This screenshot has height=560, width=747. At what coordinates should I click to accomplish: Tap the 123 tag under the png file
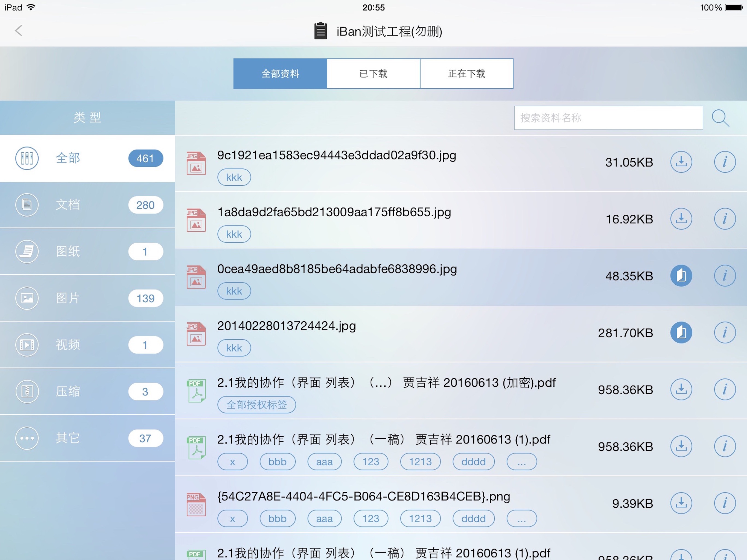point(371,518)
